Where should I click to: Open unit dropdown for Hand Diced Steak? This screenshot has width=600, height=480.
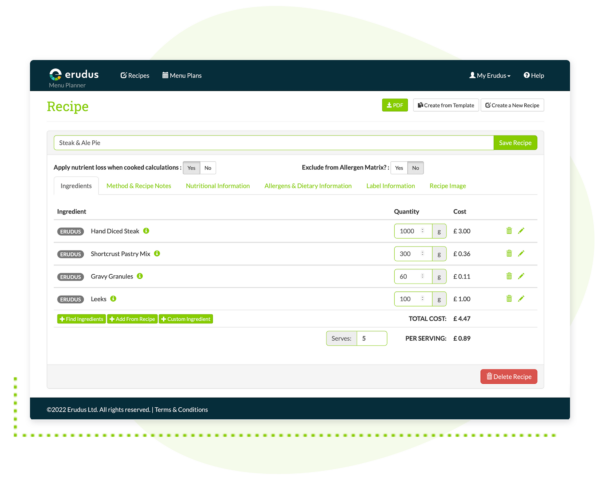point(438,231)
